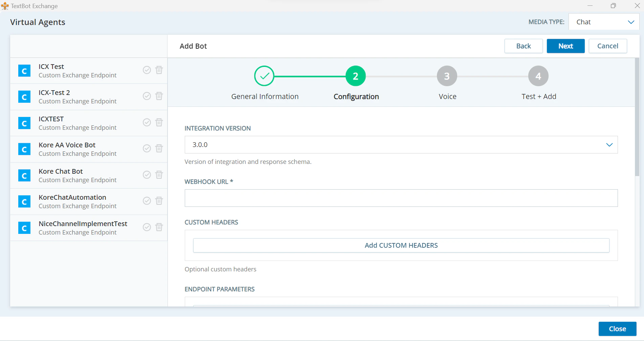644x341 pixels.
Task: Toggle validation check for NiceChannelImplementTest
Action: click(x=147, y=227)
